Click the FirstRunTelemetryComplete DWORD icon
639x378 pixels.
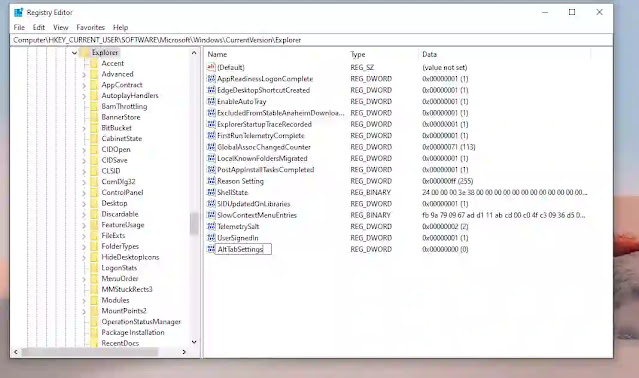click(x=211, y=136)
